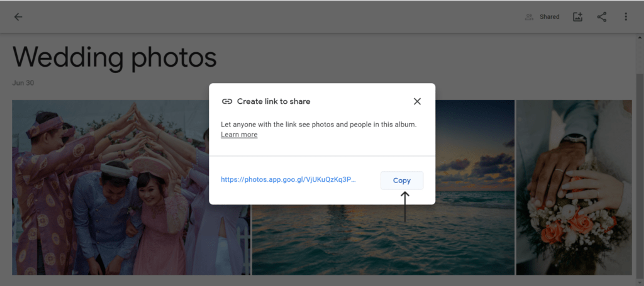Open the share icon in the top bar

point(602,17)
